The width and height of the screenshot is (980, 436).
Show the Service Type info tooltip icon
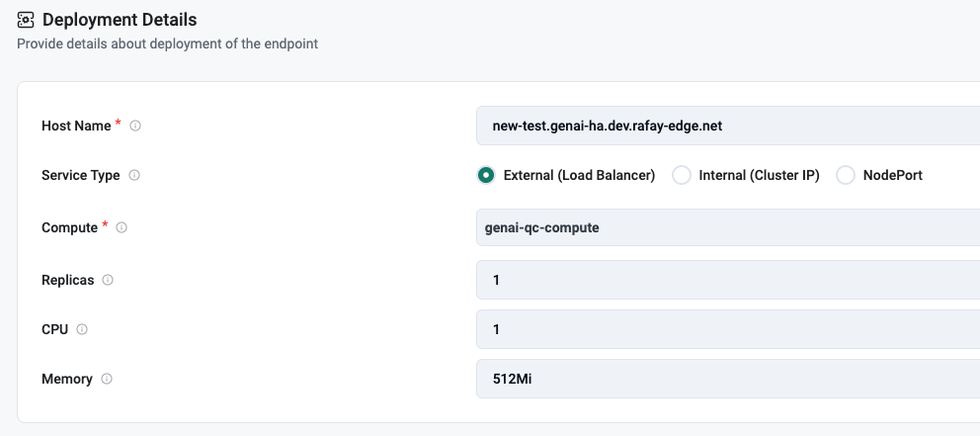tap(134, 175)
